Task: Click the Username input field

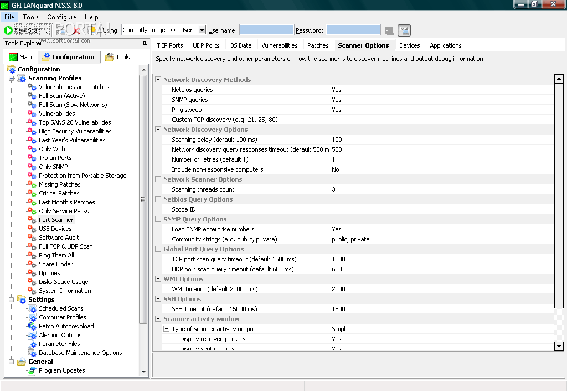Action: click(267, 30)
